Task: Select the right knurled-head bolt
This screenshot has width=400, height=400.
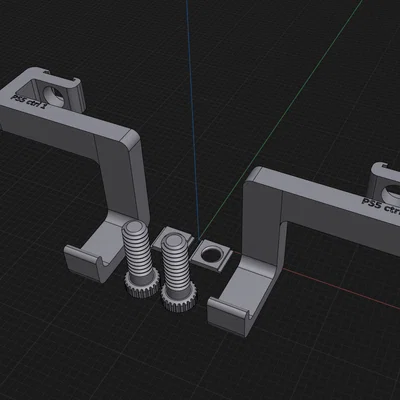Action: [x=178, y=272]
